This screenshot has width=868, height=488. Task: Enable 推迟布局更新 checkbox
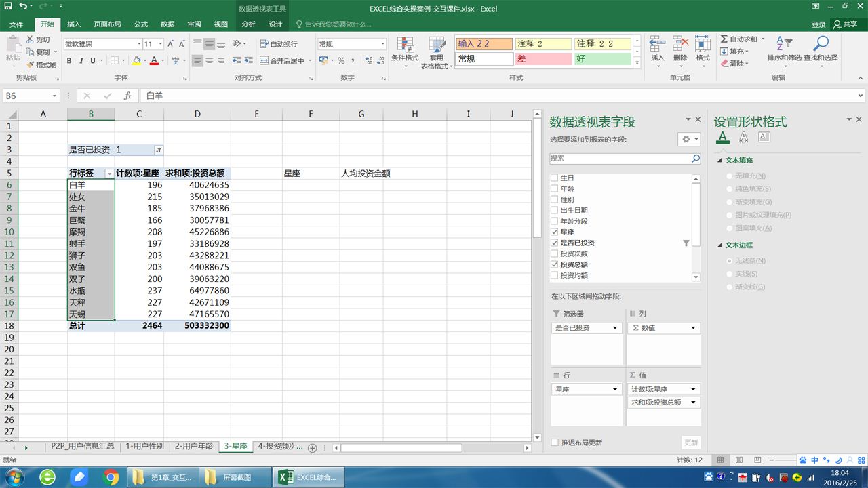555,443
